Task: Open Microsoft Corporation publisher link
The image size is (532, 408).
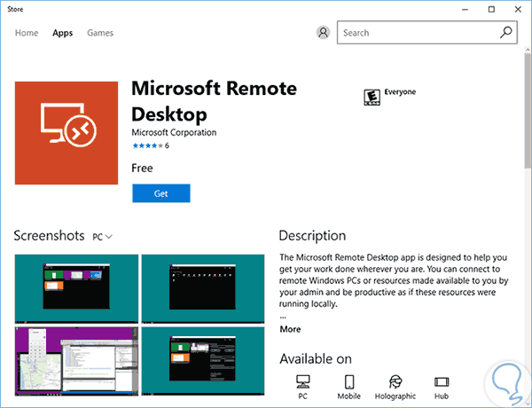Action: click(x=174, y=132)
